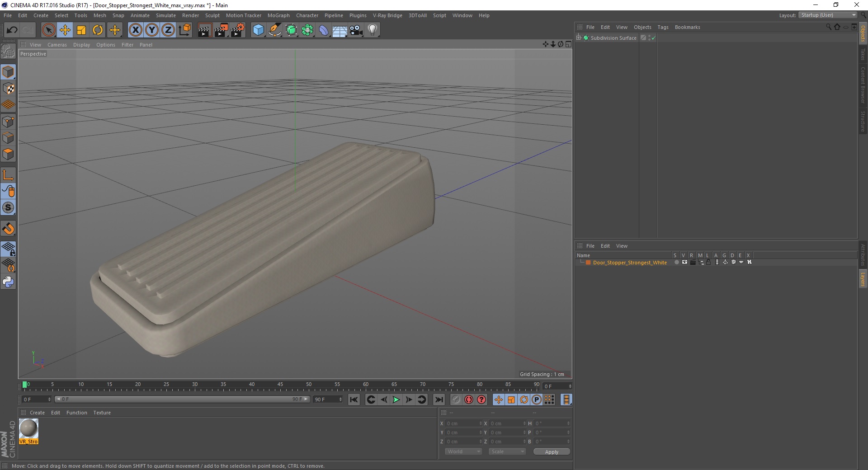Open the MoGraph menu
This screenshot has height=470, width=868.
pyautogui.click(x=278, y=15)
